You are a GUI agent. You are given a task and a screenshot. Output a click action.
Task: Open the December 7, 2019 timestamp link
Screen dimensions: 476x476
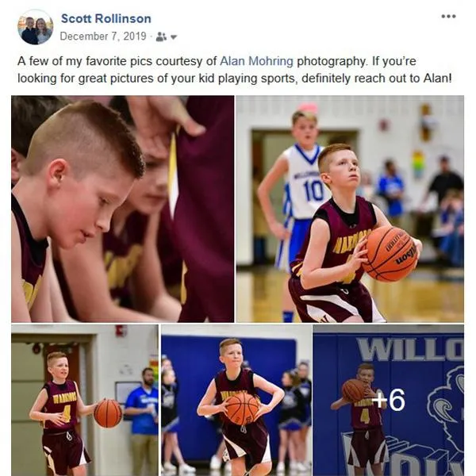(x=103, y=36)
